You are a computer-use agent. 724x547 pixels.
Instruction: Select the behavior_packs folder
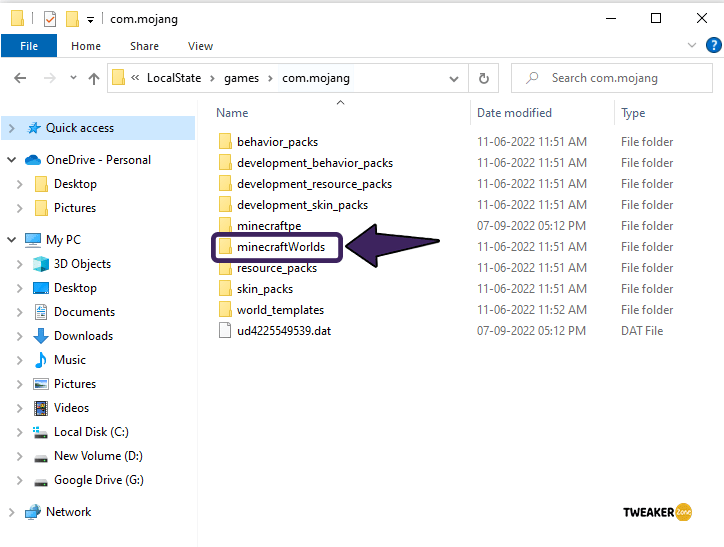[x=278, y=142]
